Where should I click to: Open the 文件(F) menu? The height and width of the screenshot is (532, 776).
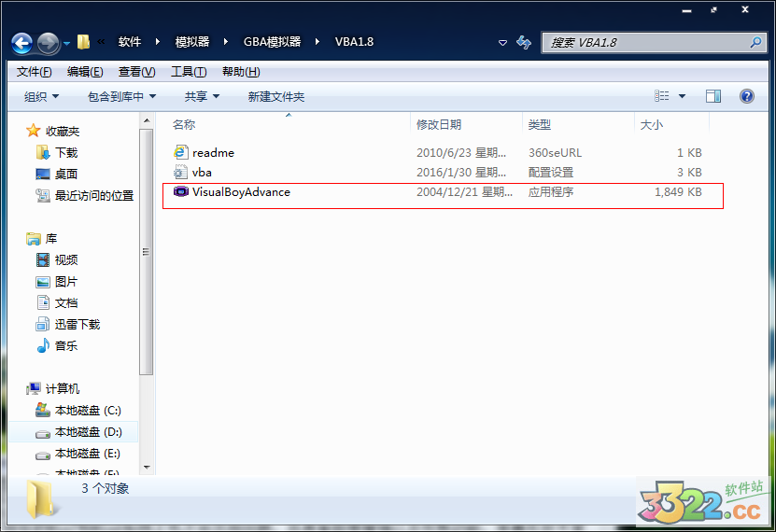(35, 72)
